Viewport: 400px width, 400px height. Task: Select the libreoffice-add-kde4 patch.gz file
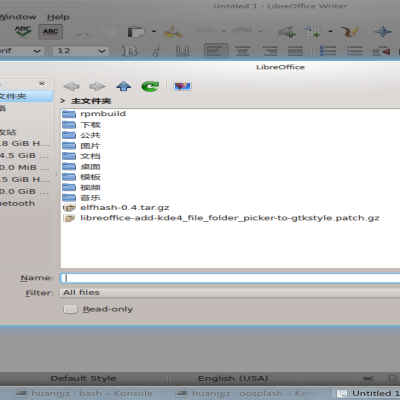pyautogui.click(x=221, y=218)
